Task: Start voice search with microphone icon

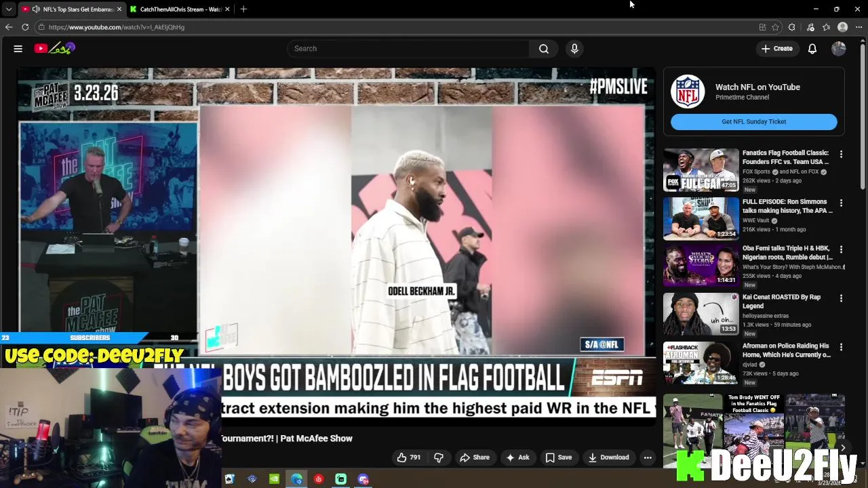Action: [574, 49]
